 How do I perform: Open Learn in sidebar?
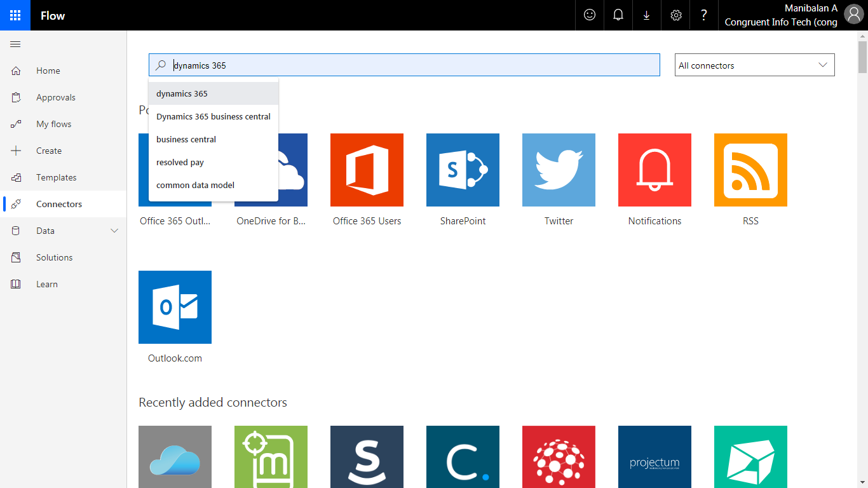tap(64, 284)
